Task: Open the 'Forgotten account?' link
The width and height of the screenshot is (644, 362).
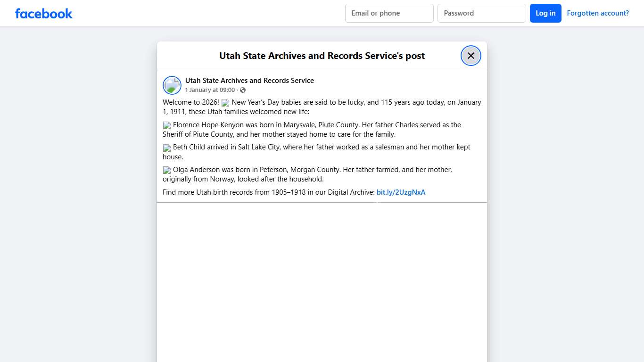Action: (597, 13)
